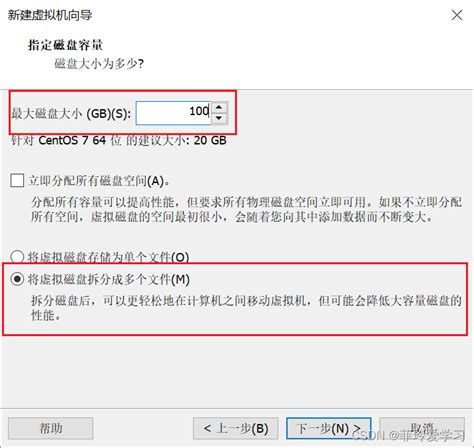Close the 新建虚拟机向导 dialog with X
The height and width of the screenshot is (448, 474).
tap(457, 15)
